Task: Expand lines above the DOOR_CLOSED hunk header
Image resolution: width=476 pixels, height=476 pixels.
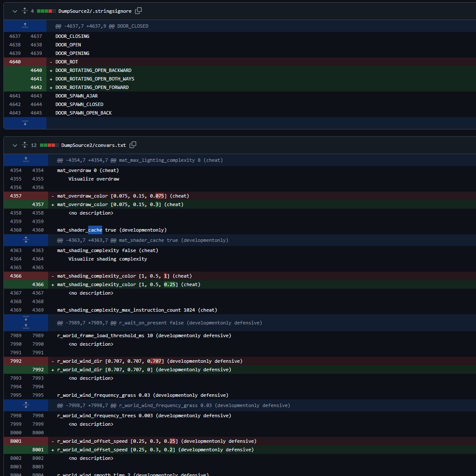Action: (25, 26)
